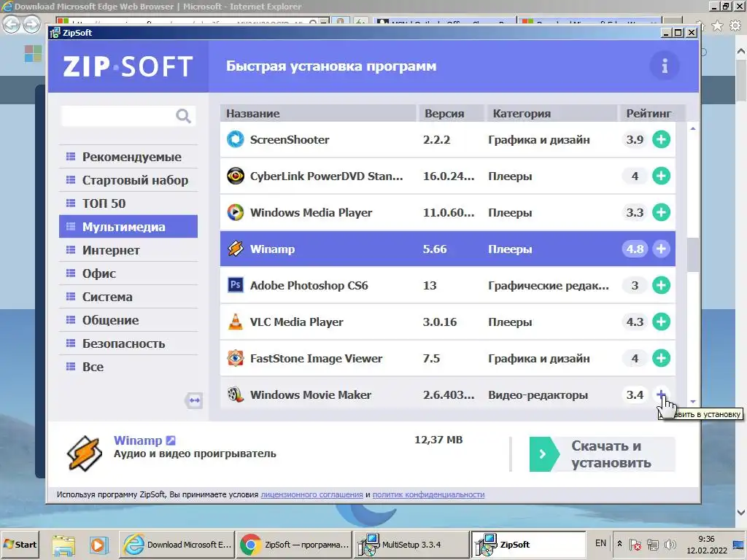
Task: Click the volume speaker tray icon
Action: [x=670, y=544]
